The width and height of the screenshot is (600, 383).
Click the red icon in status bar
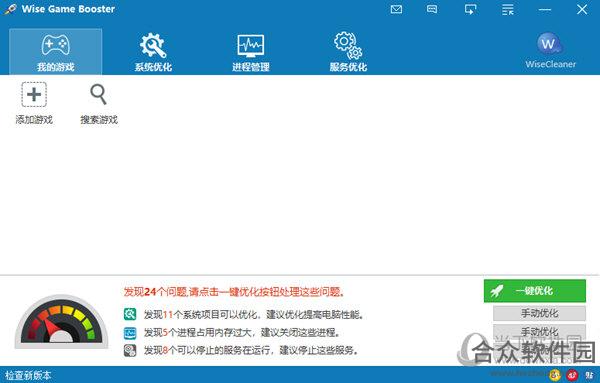(572, 375)
